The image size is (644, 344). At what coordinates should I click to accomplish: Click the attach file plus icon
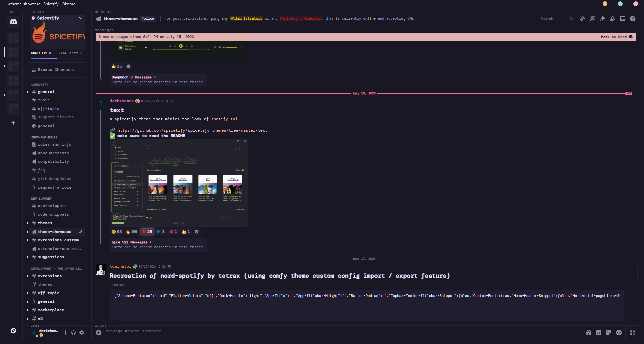[x=99, y=333]
